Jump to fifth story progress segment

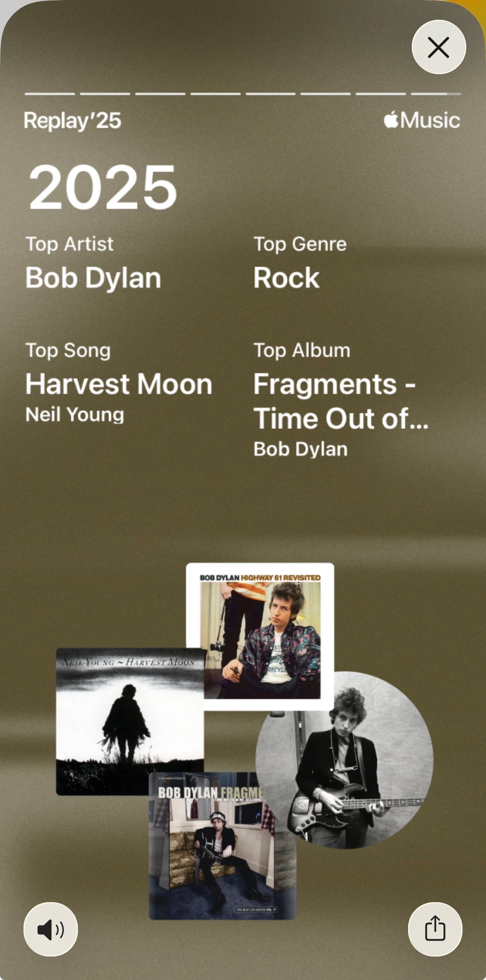270,94
